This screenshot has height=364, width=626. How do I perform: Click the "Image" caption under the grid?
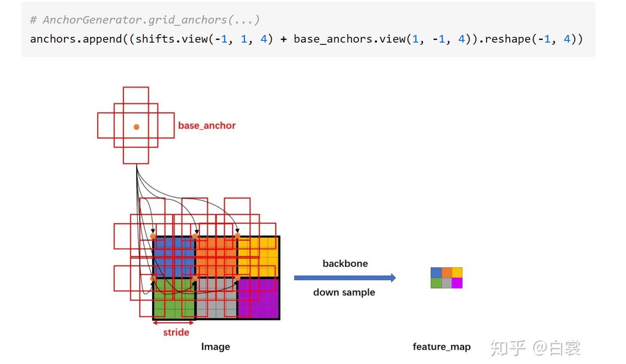tap(216, 347)
